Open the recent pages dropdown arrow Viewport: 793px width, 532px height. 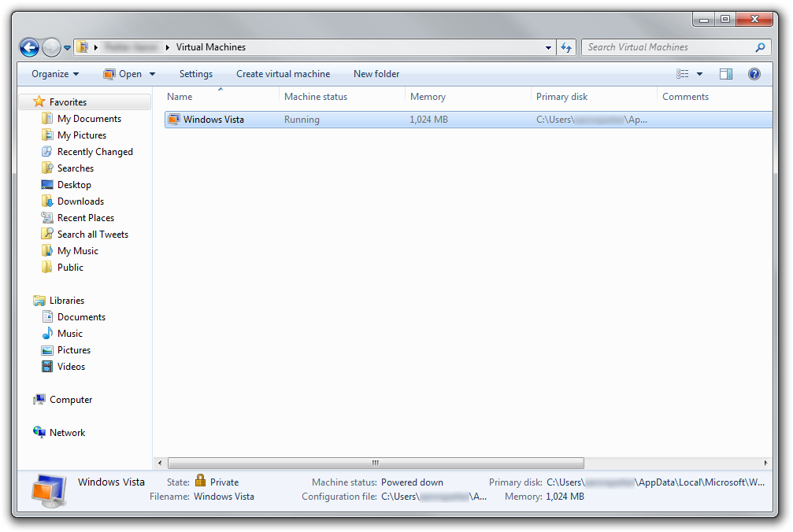coord(67,48)
